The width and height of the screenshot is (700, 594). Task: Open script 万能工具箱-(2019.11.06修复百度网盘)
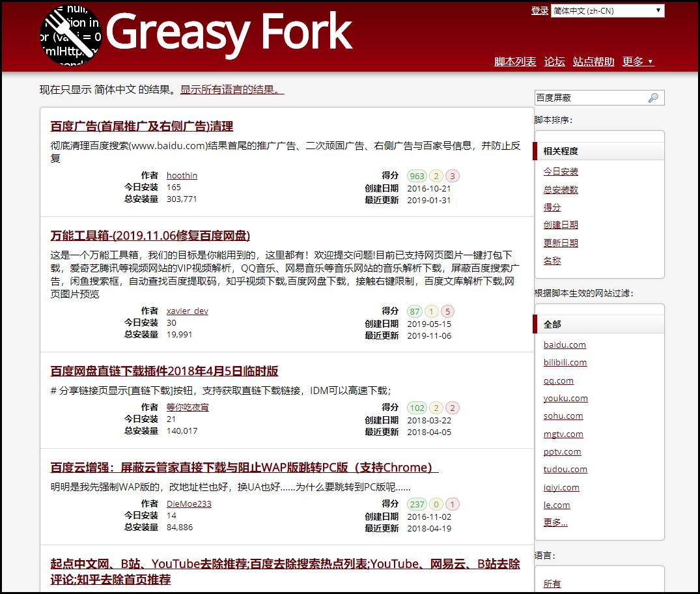150,236
